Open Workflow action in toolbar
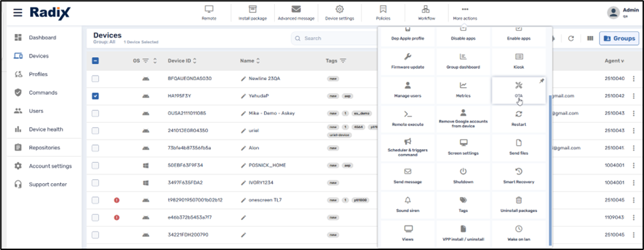The image size is (644, 250). (x=426, y=13)
